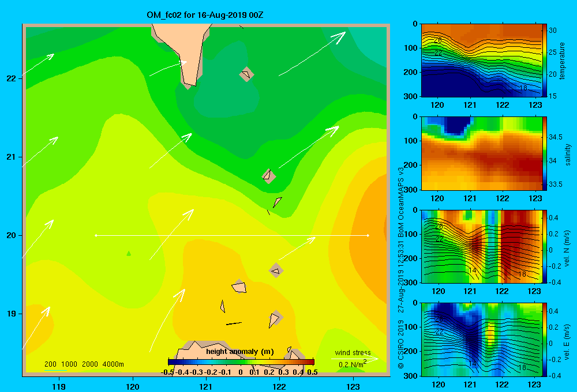577x392 pixels.
Task: Select the height anomaly colorbar
Action: (241, 362)
